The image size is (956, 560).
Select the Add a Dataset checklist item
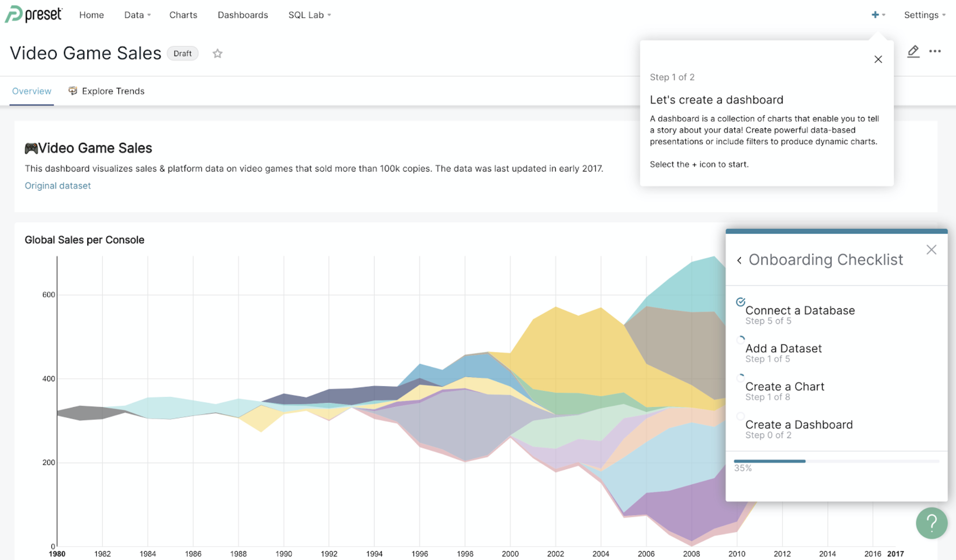[783, 349]
